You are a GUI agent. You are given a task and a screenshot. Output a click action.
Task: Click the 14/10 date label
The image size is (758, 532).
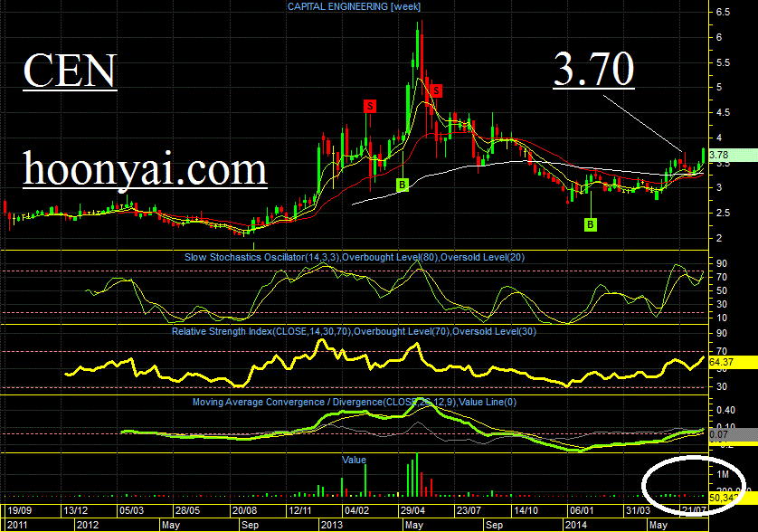coord(526,510)
